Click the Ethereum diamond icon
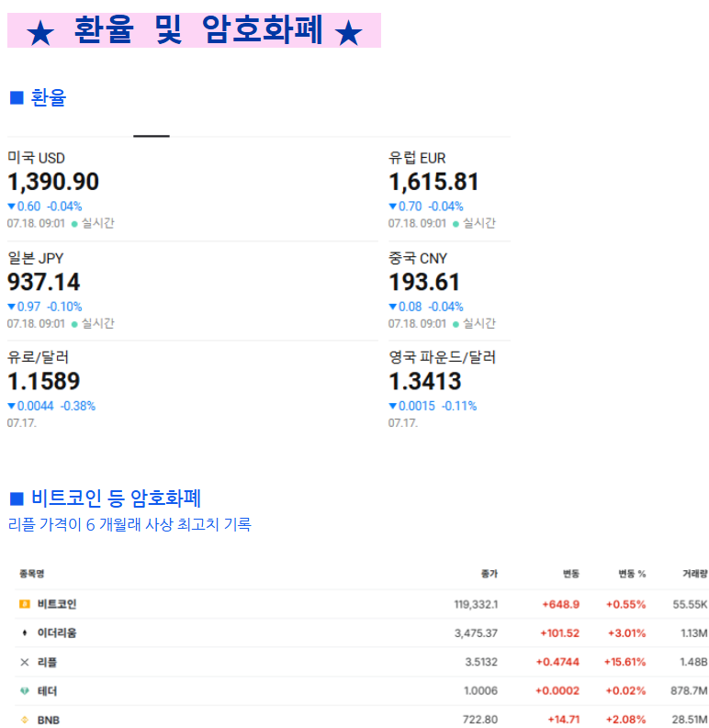 pos(25,633)
